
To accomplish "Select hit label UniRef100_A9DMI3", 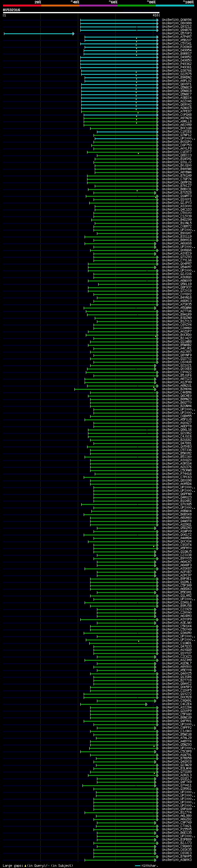I will pos(177,301).
